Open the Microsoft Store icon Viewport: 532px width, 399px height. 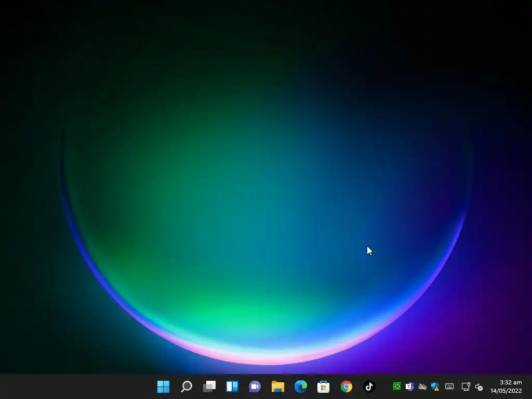323,387
